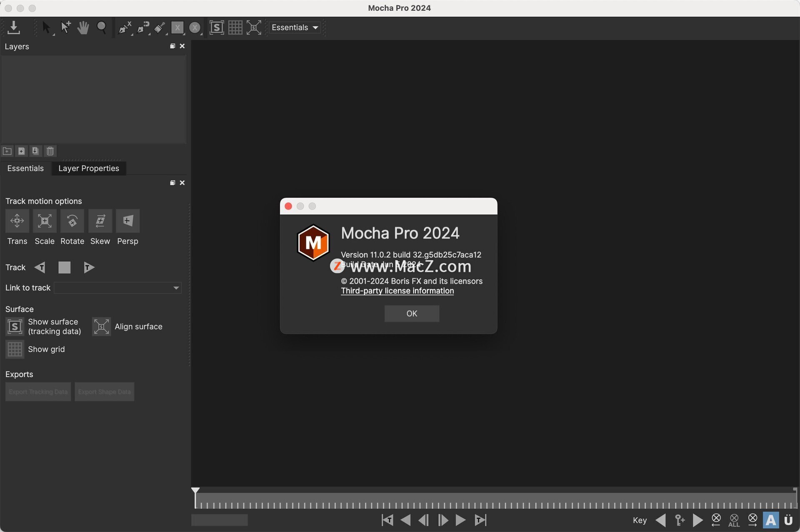The width and height of the screenshot is (800, 532).
Task: Select the Magnetic spline pen tool
Action: pos(143,28)
